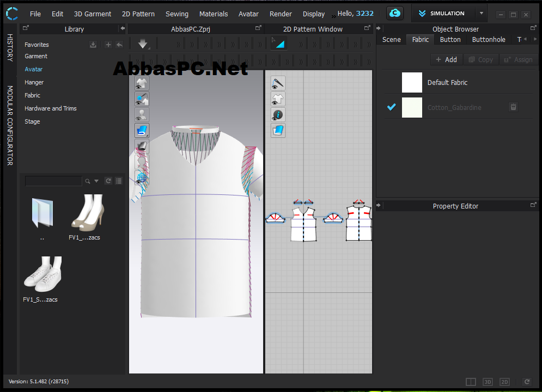
Task: Toggle the Cotton_Gabardine checkmark
Action: tap(391, 107)
